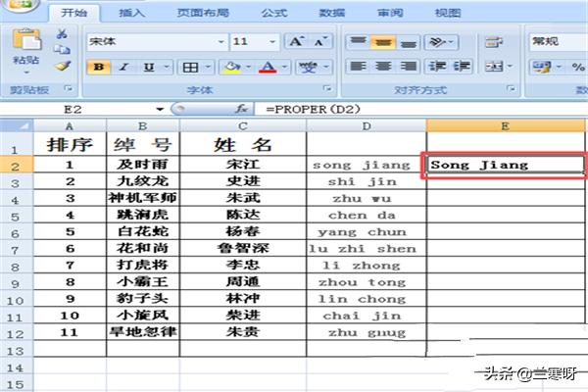Image resolution: width=588 pixels, height=392 pixels.
Task: Click the Decrease Indent icon
Action: [437, 67]
